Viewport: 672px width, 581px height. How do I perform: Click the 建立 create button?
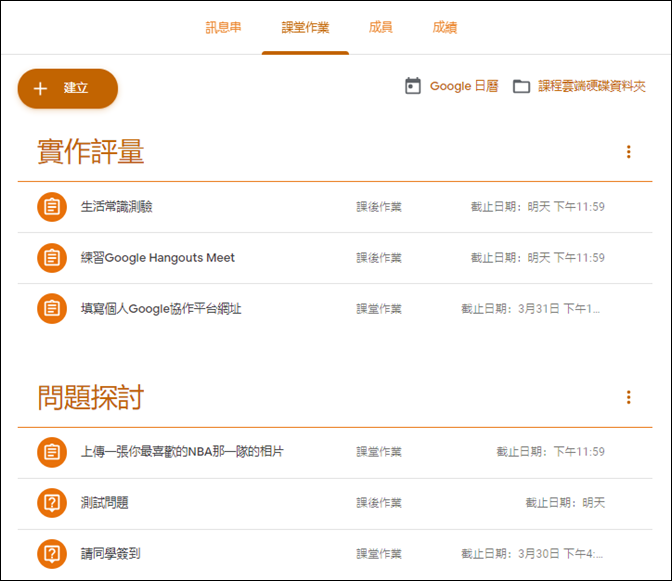(x=68, y=88)
